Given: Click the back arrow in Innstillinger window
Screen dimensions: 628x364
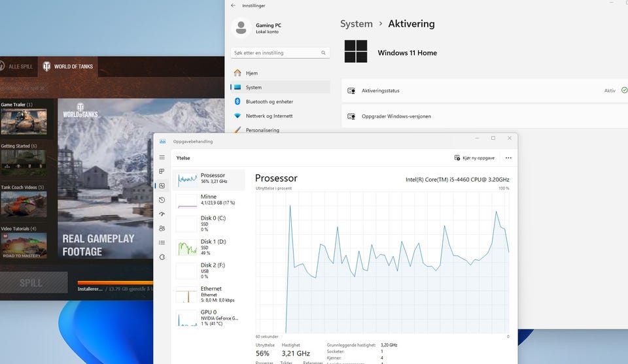Looking at the screenshot, I should 233,6.
